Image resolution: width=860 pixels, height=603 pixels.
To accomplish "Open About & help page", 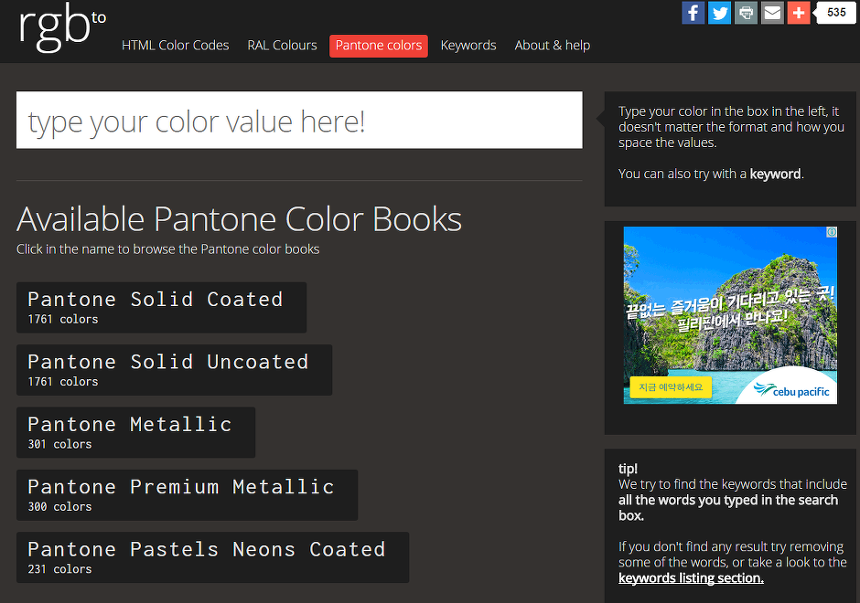I will click(552, 45).
